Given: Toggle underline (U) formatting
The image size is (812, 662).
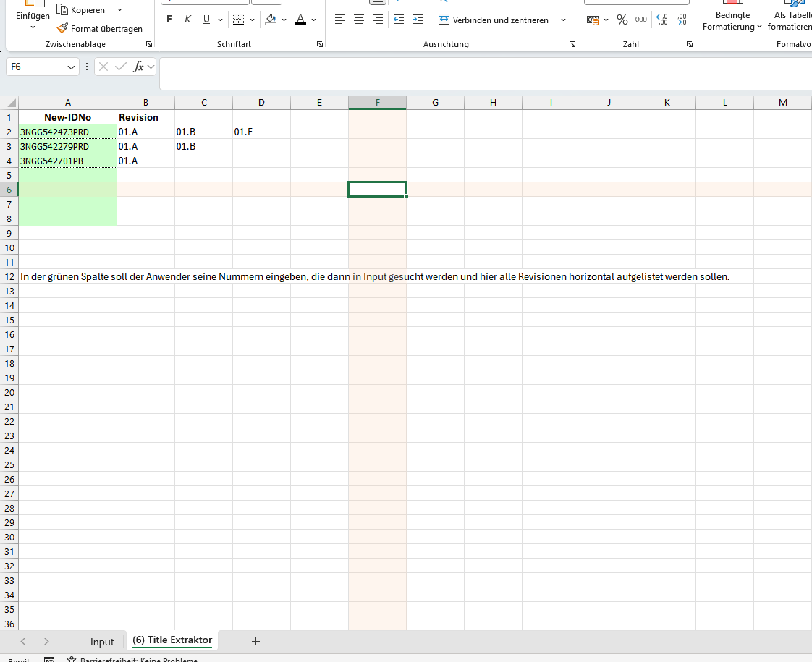Looking at the screenshot, I should point(207,20).
